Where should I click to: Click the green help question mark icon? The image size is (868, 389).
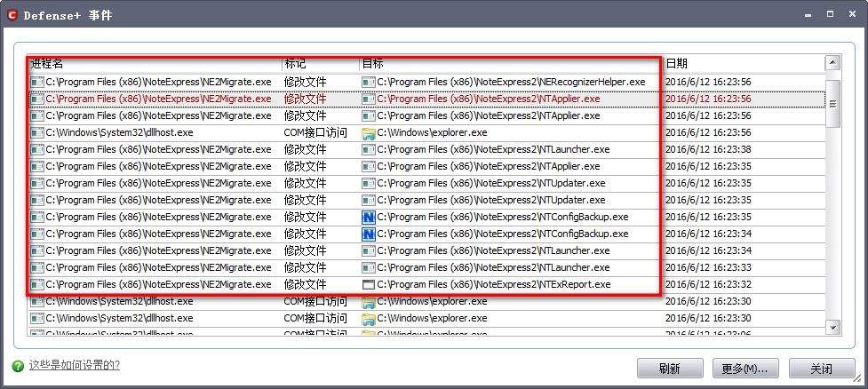(x=19, y=366)
